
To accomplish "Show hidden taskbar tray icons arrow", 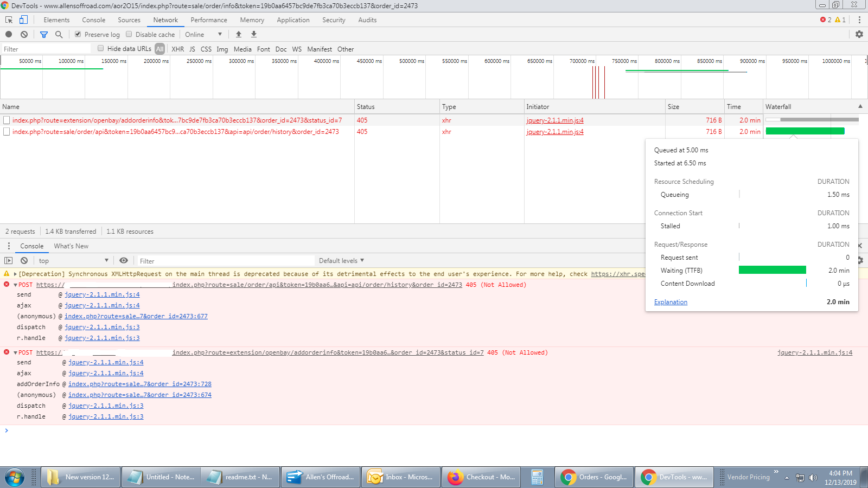I will click(x=787, y=478).
